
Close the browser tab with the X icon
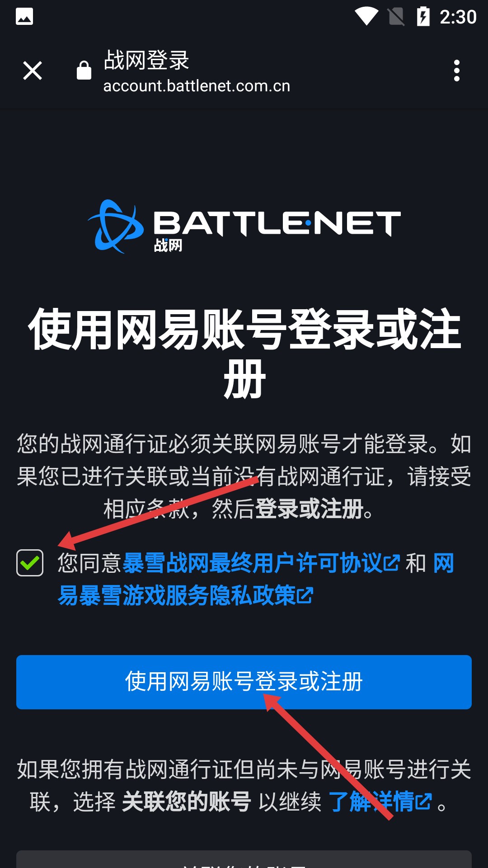pos(33,71)
